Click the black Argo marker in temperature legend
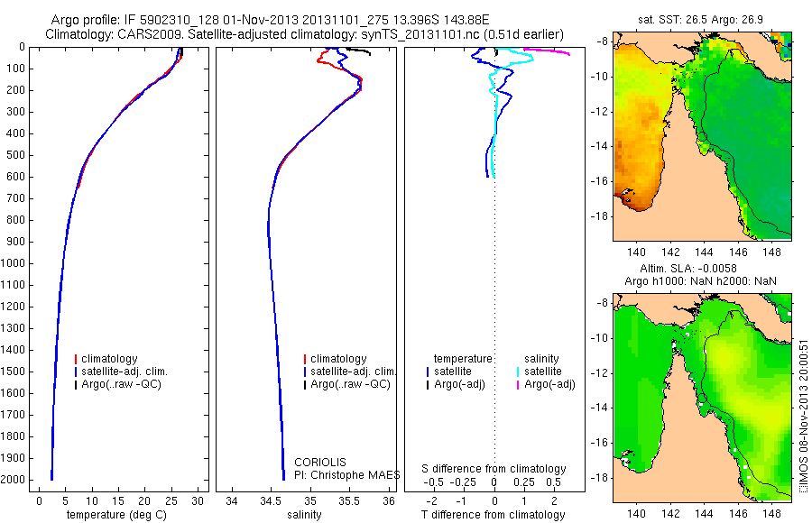The height and width of the screenshot is (523, 812). point(76,384)
